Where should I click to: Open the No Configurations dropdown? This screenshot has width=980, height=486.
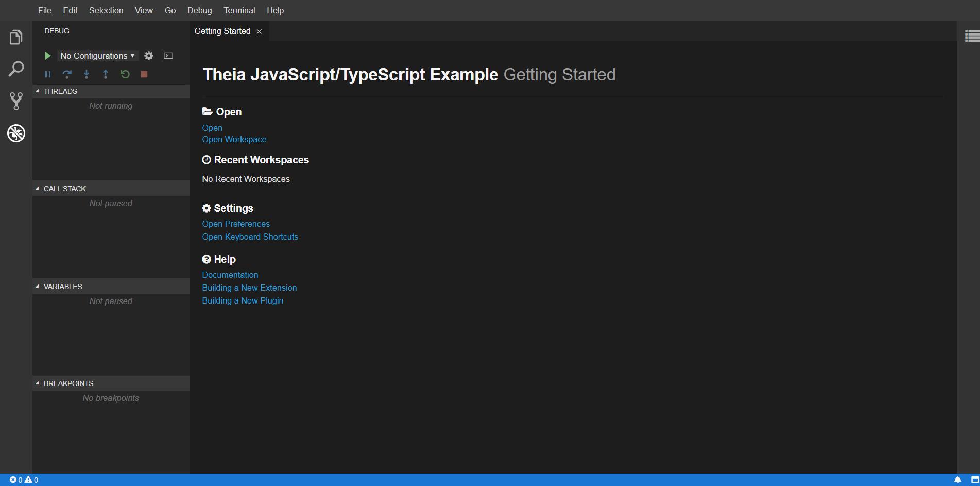pos(97,56)
